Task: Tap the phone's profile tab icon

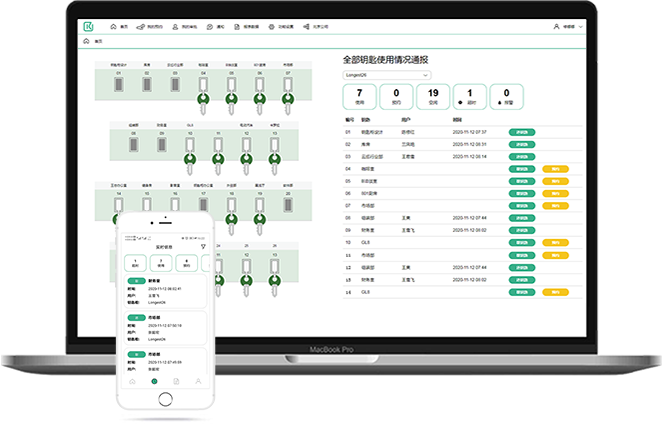Action: click(x=198, y=382)
